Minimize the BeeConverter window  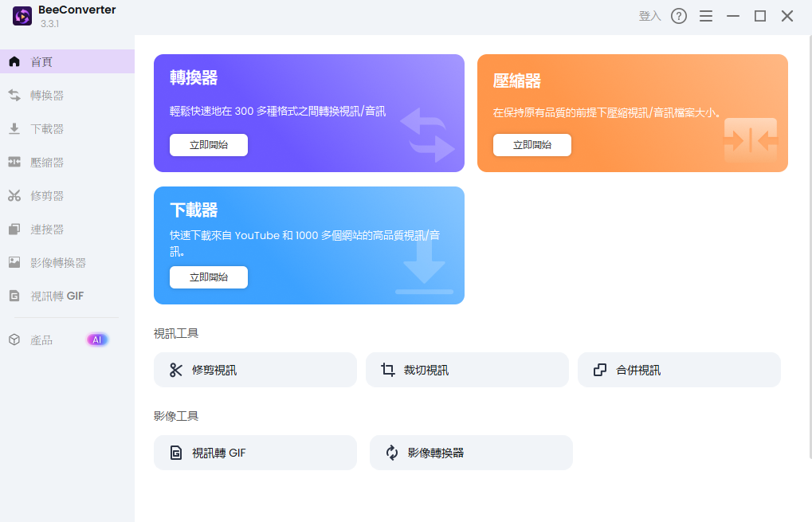[733, 16]
